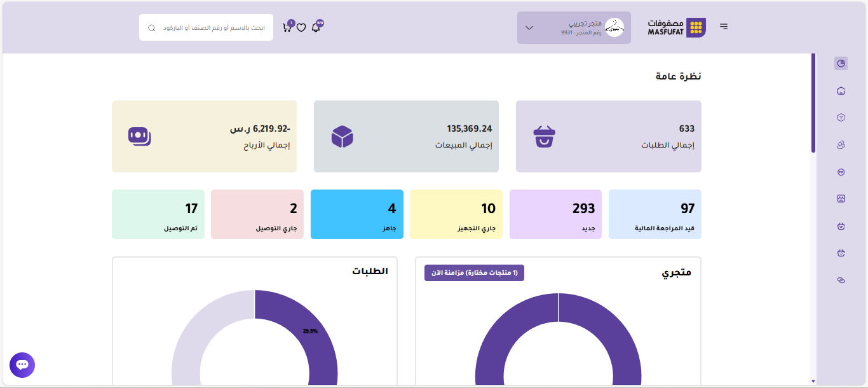Click the pie chart dashboard sidebar icon
868x388 pixels.
point(841,63)
